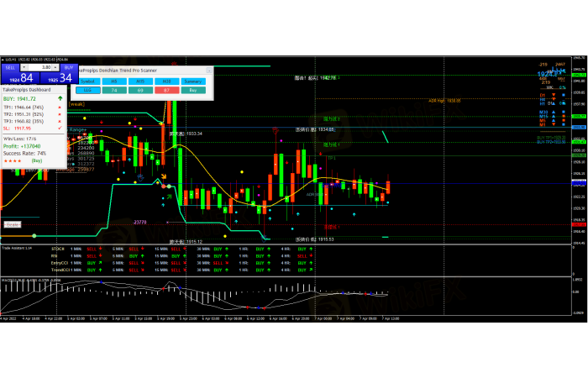588x378 pixels.
Task: Click the teal Buy summary cell in the scanner
Action: click(x=193, y=88)
